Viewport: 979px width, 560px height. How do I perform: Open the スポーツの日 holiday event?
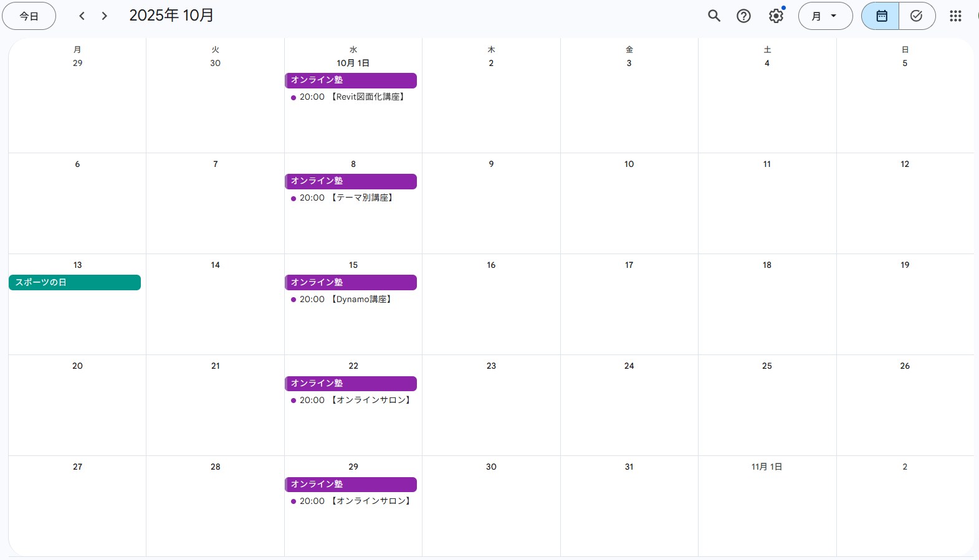point(75,283)
